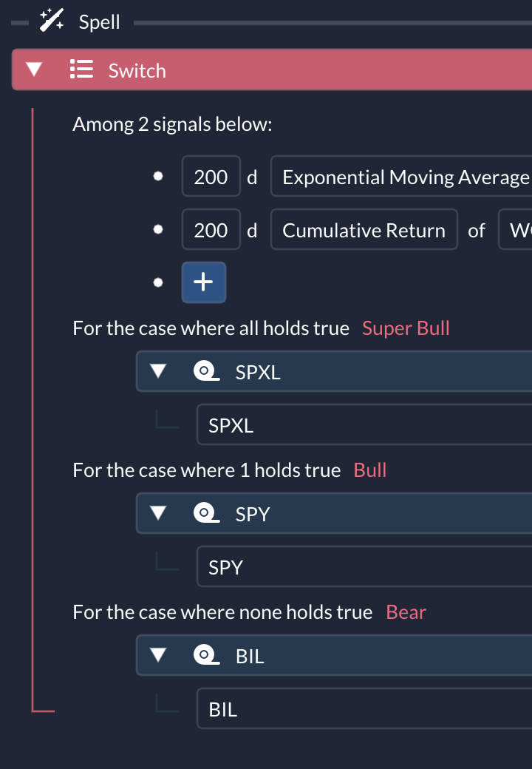This screenshot has height=769, width=532.
Task: Collapse the SPXL group triangle
Action: pos(157,370)
